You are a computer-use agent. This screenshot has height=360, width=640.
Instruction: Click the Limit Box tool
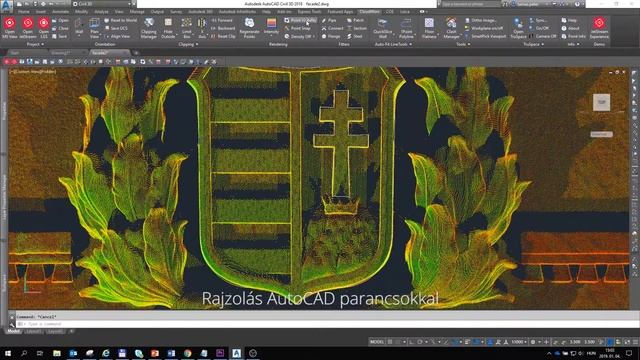[187, 28]
